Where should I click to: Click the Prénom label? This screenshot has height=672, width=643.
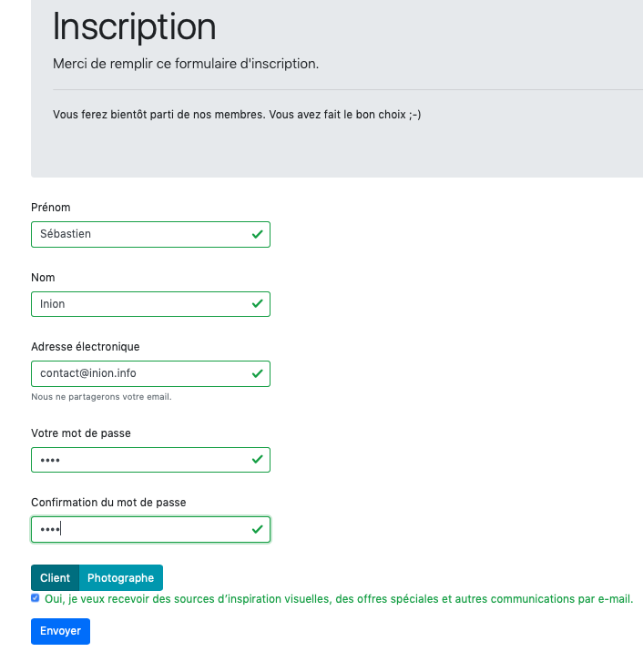(x=50, y=208)
